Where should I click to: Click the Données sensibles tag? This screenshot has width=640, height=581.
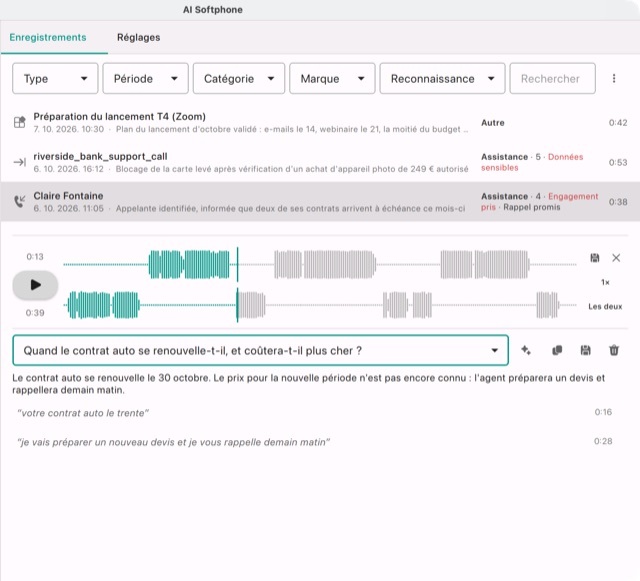[x=532, y=162]
